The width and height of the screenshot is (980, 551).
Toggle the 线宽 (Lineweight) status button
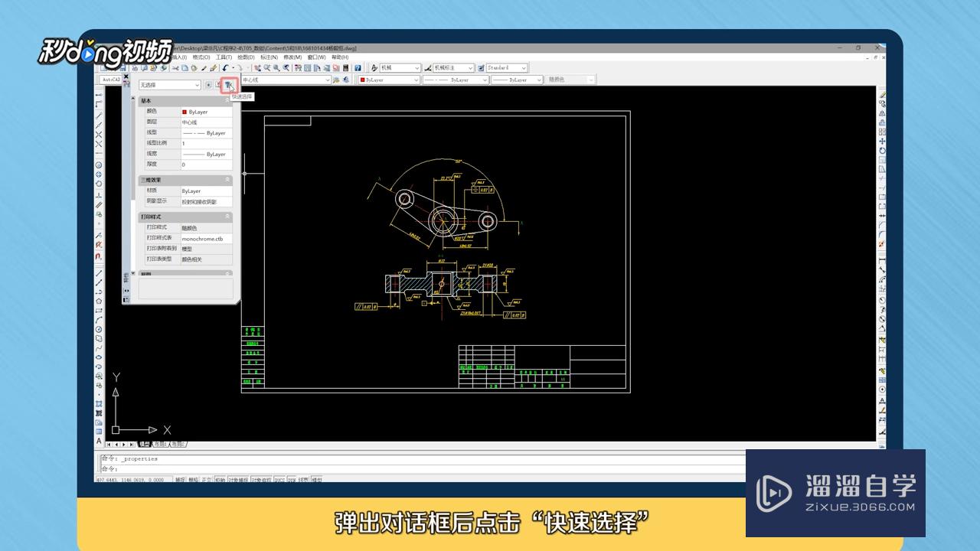[x=304, y=480]
